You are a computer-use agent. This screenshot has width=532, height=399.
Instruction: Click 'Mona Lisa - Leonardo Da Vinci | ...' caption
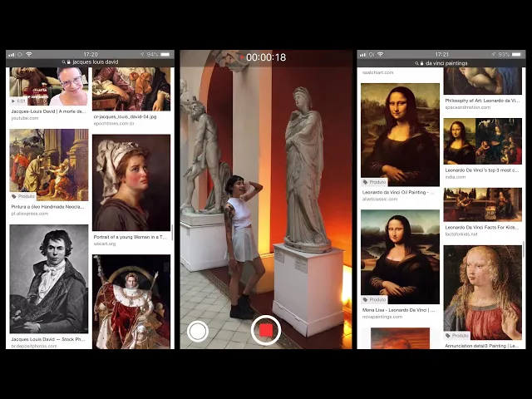point(398,310)
